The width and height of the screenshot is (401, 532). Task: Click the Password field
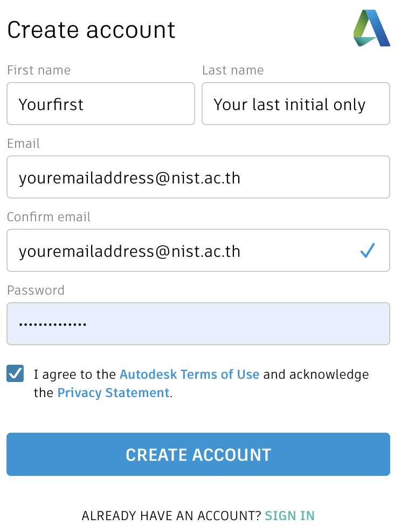pyautogui.click(x=198, y=324)
